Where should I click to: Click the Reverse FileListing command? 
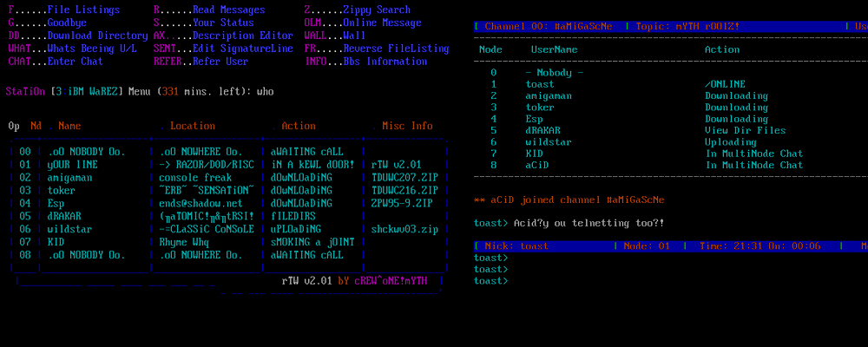pos(377,49)
